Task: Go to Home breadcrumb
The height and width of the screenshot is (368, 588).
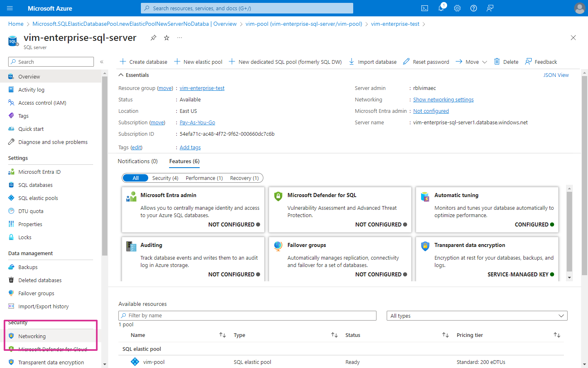Action: coord(16,24)
